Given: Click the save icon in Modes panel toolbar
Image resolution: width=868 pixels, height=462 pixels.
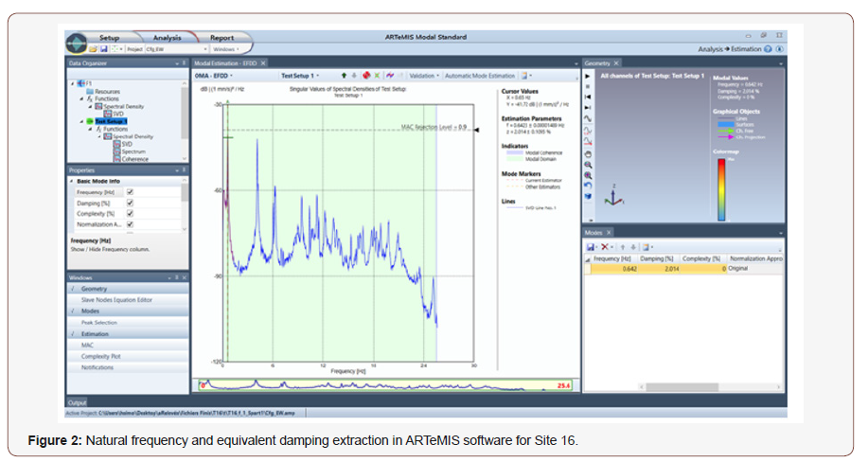Looking at the screenshot, I should point(591,246).
